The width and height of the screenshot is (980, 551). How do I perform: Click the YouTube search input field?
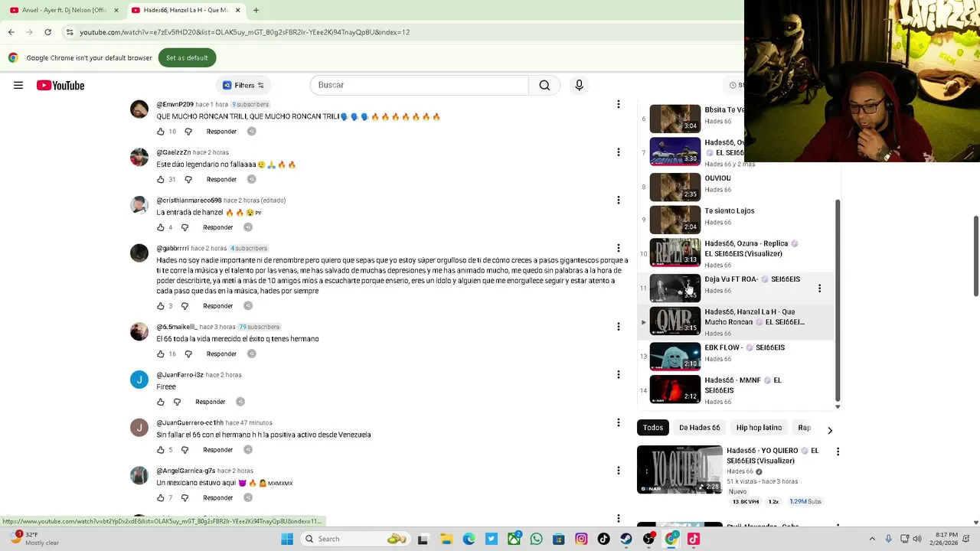click(419, 85)
